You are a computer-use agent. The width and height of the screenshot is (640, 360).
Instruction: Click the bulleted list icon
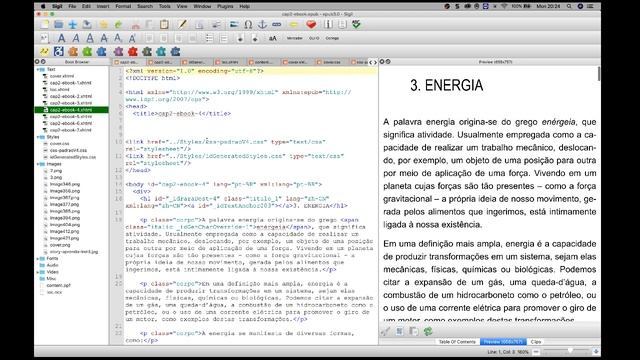(209, 38)
